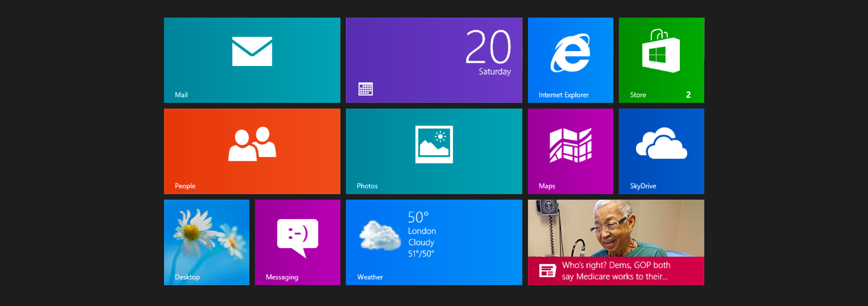The image size is (868, 306).
Task: Click the Mail tile label
Action: (181, 95)
